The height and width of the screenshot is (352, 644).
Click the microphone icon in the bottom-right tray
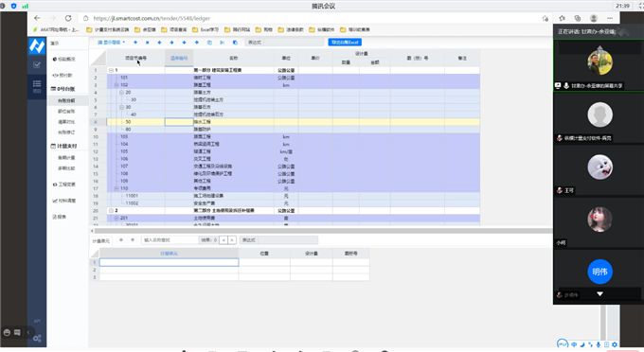(x=598, y=344)
